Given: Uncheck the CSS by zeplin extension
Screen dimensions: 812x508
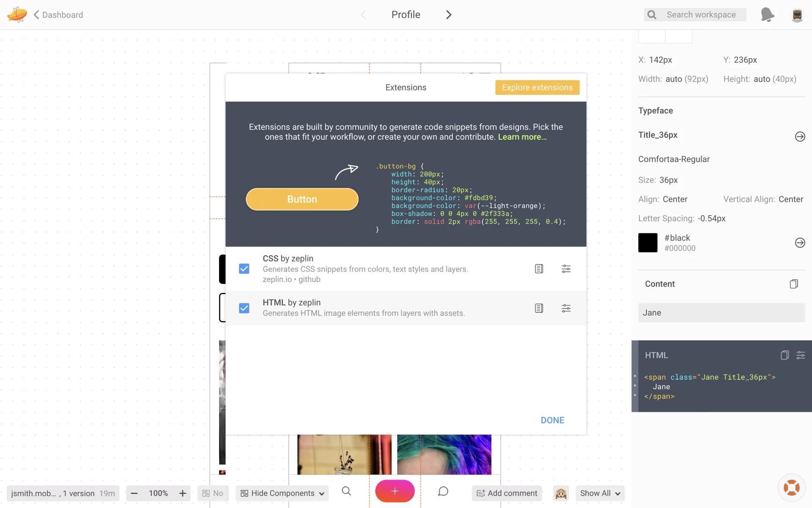Looking at the screenshot, I should (244, 269).
